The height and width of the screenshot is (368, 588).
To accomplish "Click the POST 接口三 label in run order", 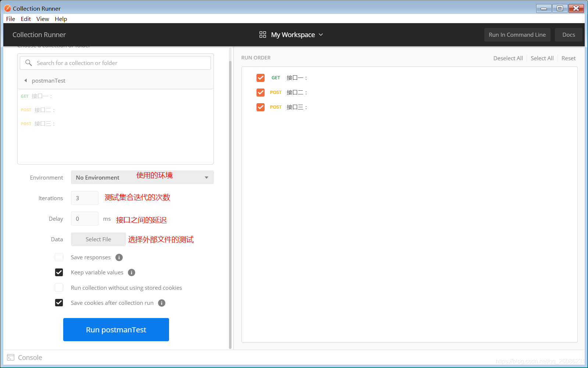I will pos(297,107).
